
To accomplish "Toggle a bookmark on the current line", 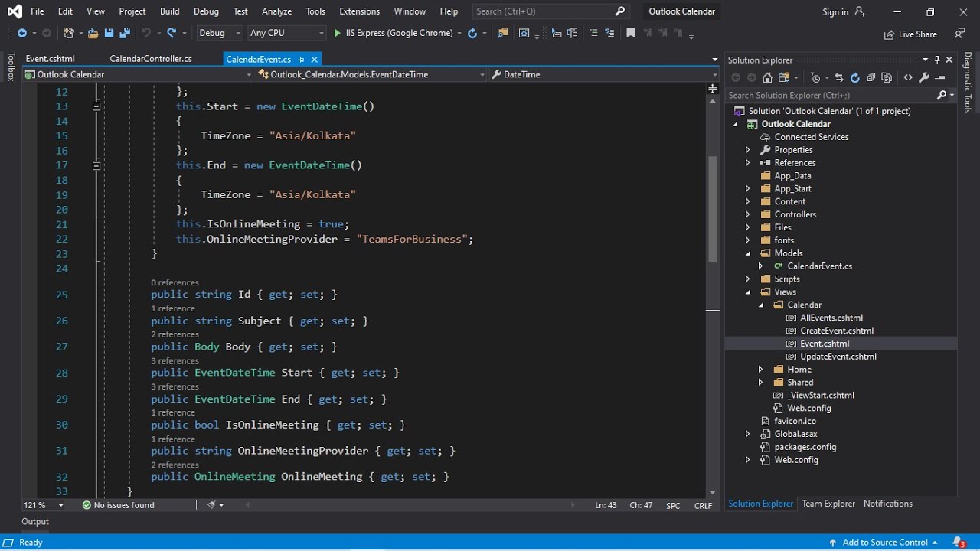I will pyautogui.click(x=630, y=33).
